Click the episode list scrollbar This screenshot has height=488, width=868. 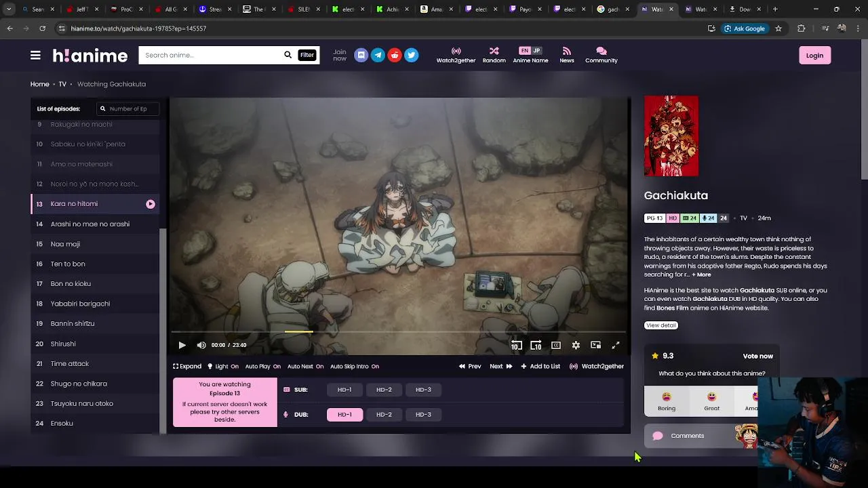163,332
